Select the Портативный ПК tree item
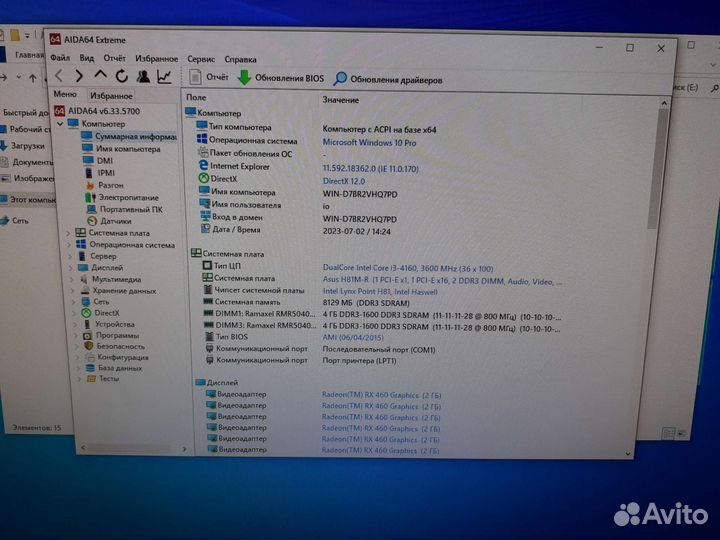Screen dimensions: 720x540 click(x=124, y=209)
